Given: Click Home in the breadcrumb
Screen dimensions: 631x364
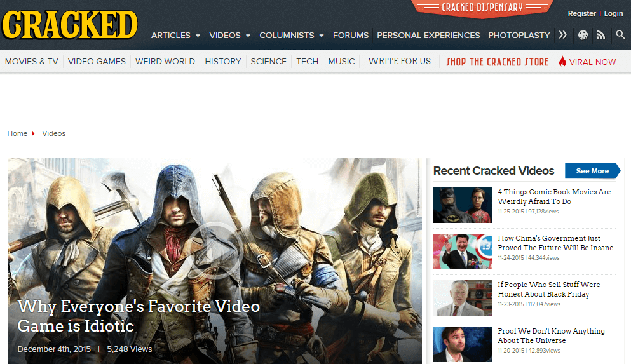Looking at the screenshot, I should 17,133.
